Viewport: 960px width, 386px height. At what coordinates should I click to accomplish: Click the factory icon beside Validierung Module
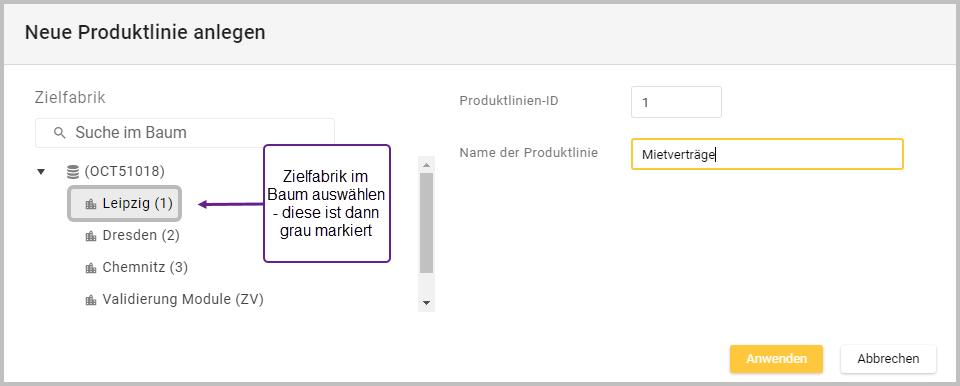point(91,300)
